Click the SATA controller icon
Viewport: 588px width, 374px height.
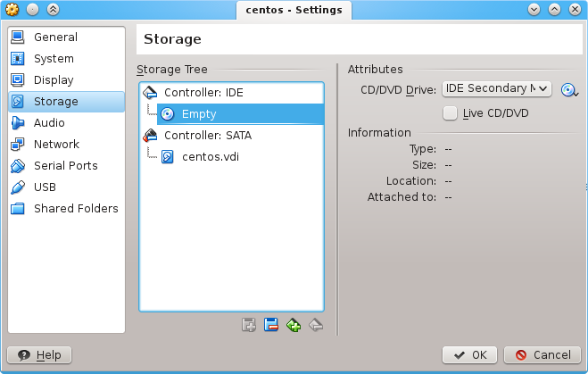(x=151, y=136)
